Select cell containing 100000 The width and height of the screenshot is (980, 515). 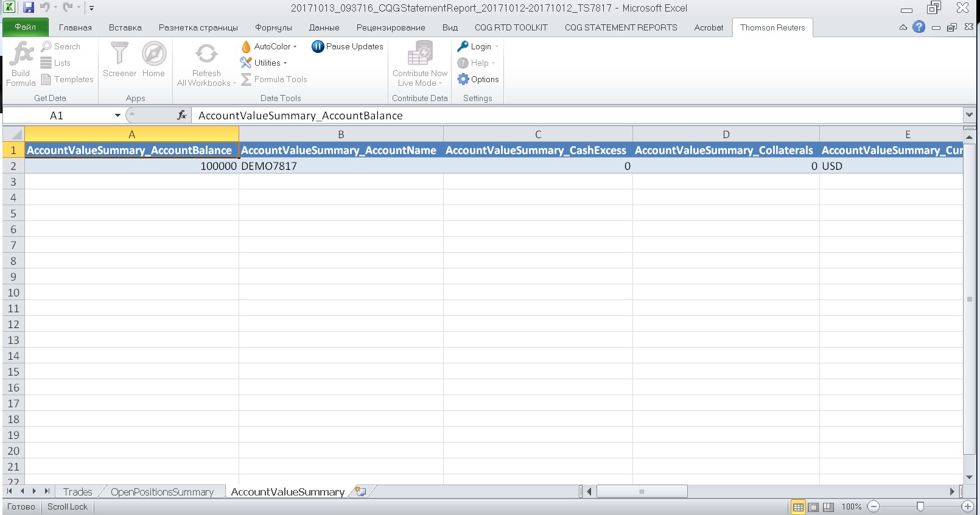[131, 166]
